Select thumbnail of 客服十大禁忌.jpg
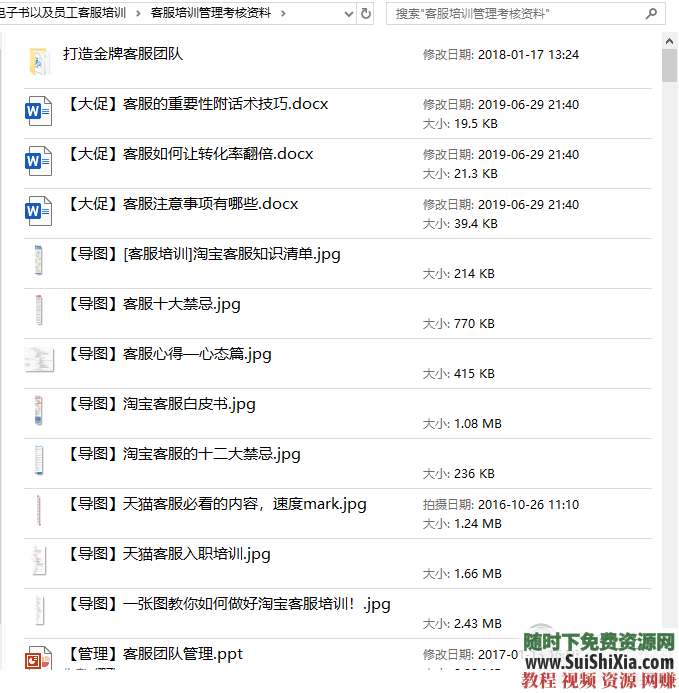Image resolution: width=679 pixels, height=693 pixels. tap(39, 310)
